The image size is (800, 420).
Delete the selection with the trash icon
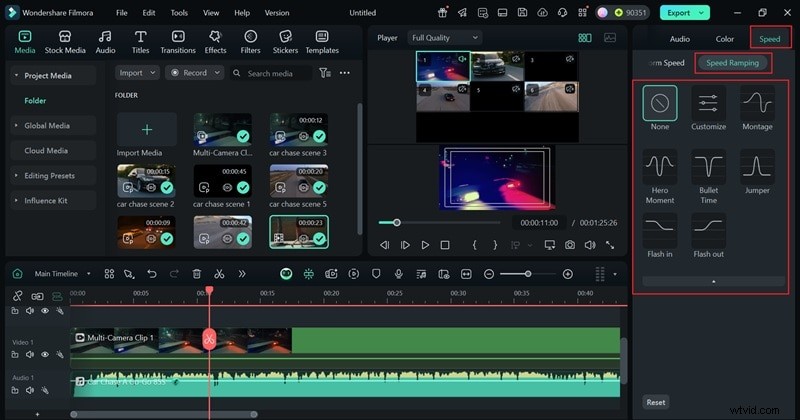click(x=197, y=274)
